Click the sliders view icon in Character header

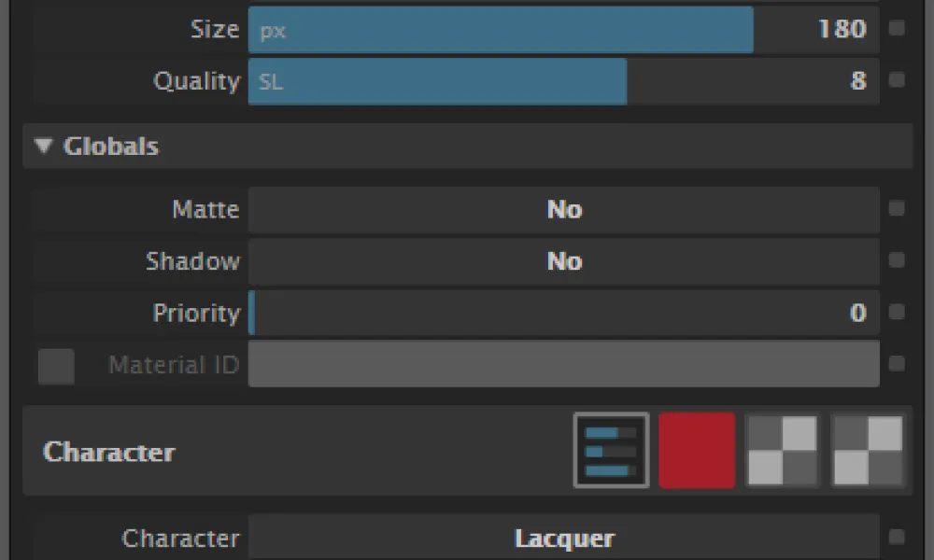611,451
